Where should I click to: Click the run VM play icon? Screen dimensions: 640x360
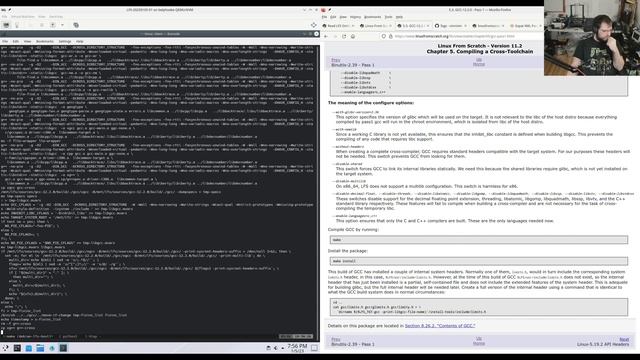30,25
